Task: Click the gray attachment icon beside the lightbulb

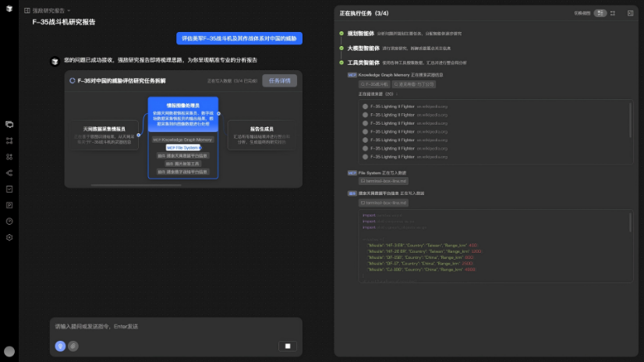Action: pos(73,346)
